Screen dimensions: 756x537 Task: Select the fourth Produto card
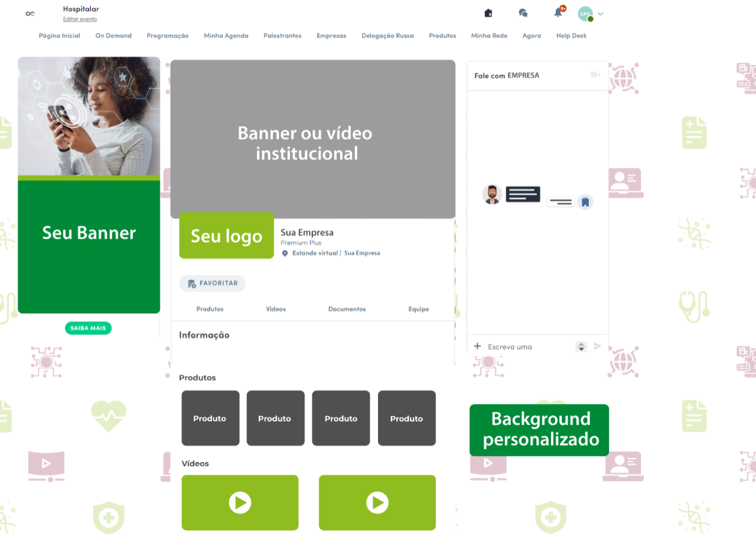coord(407,418)
